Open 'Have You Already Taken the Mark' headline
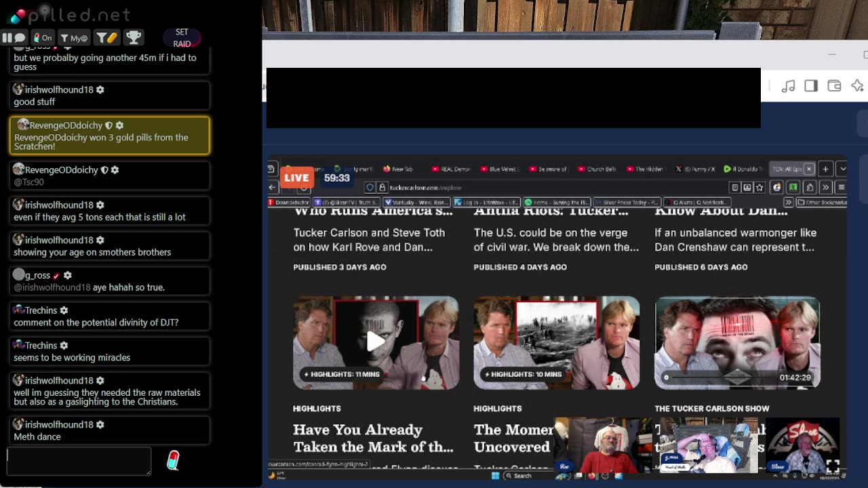This screenshot has width=868, height=488. (373, 438)
